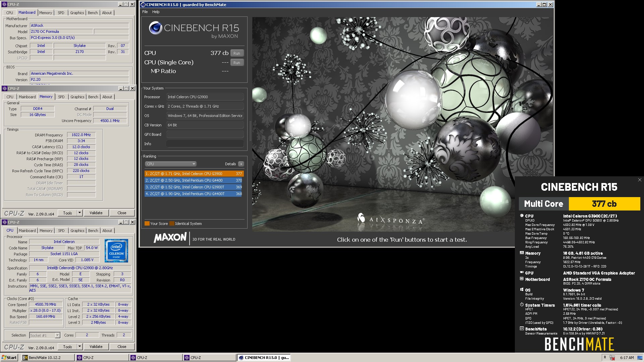This screenshot has width=644, height=362.
Task: Click the Details arrow button in Ranking
Action: point(241,164)
